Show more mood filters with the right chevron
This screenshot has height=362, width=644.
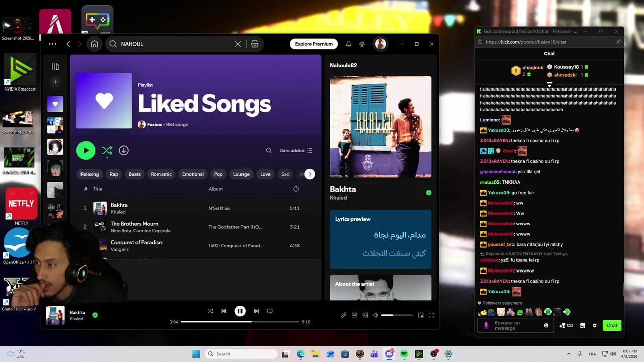[x=310, y=174]
